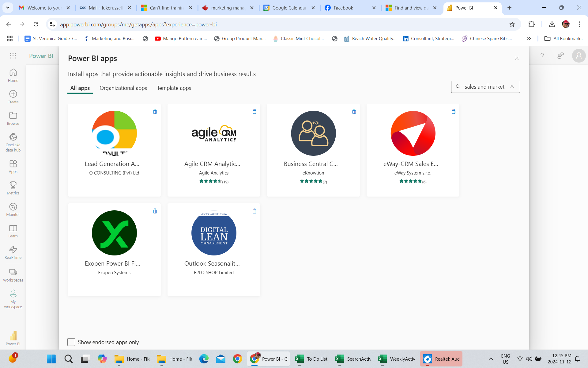The width and height of the screenshot is (588, 368).
Task: Open Chrome extensions puzzle icon
Action: coord(532,24)
